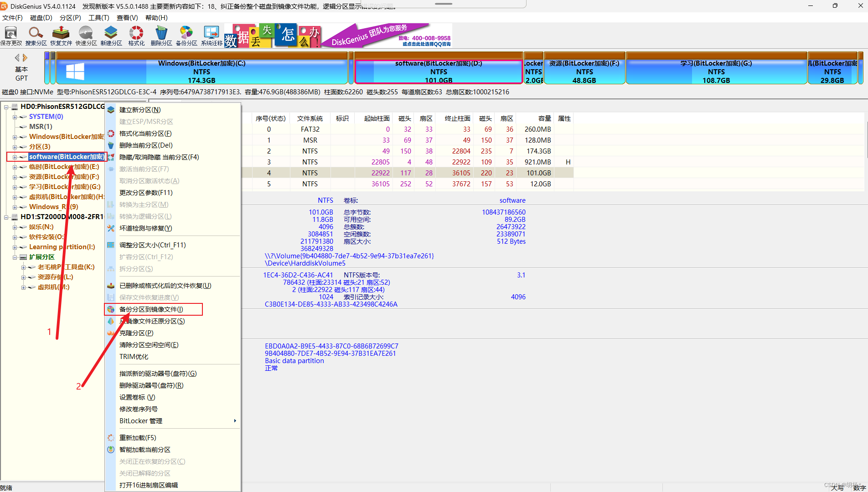Image resolution: width=868 pixels, height=492 pixels.
Task: Open the 工具(T) menu
Action: point(99,18)
